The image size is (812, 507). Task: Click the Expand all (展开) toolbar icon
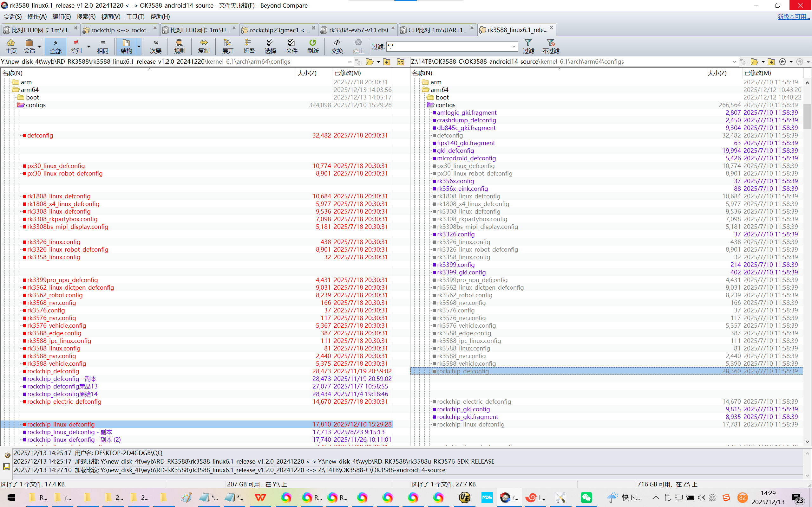point(227,46)
